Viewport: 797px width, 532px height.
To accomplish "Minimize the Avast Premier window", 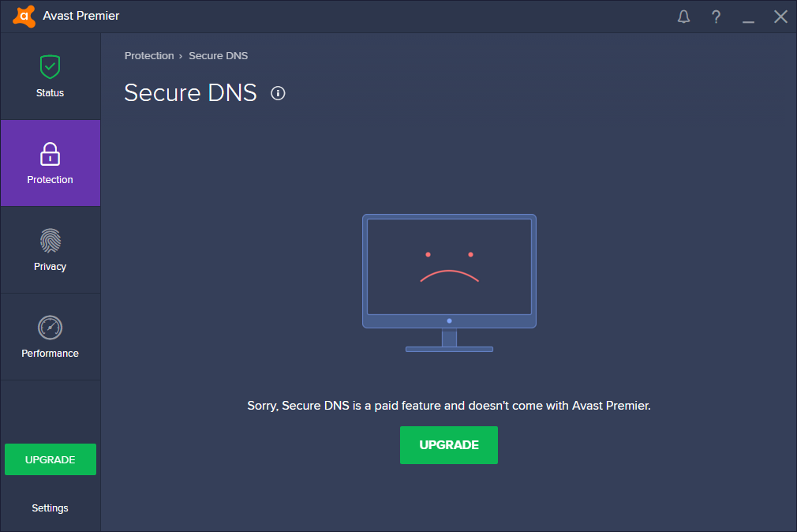I will (x=748, y=17).
